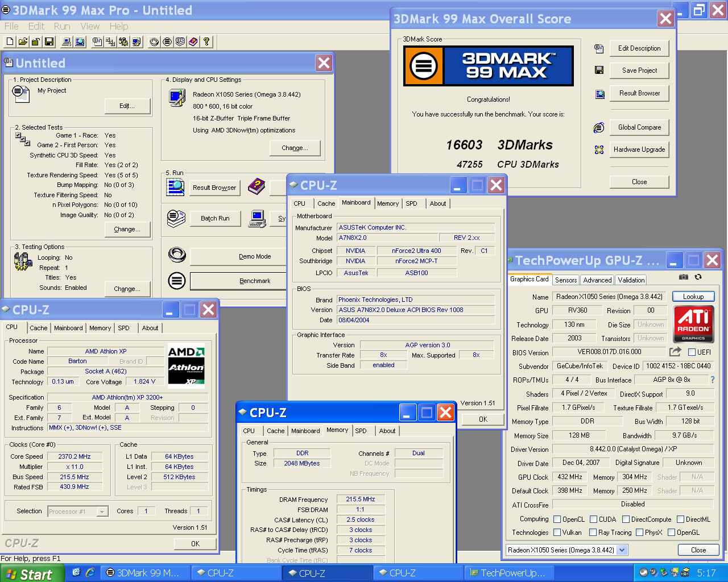Toggle the PhysX checkbox

coord(639,533)
